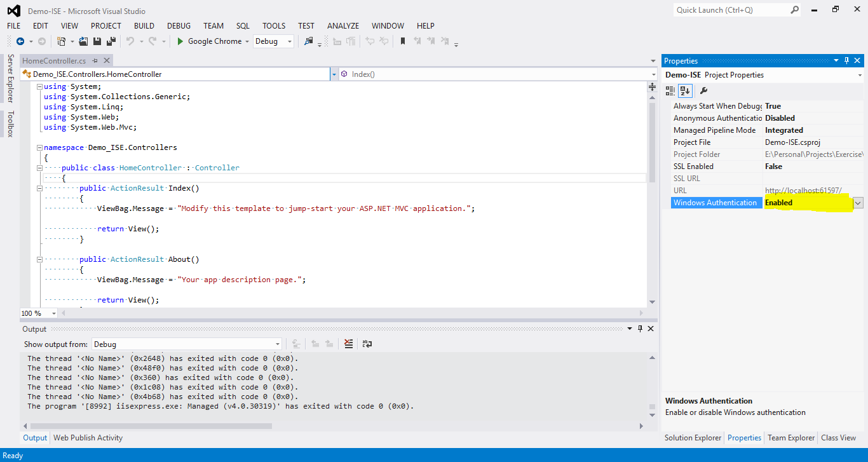Screen dimensions: 868x462
Task: Close the HomeController.cs tab
Action: 107,60
